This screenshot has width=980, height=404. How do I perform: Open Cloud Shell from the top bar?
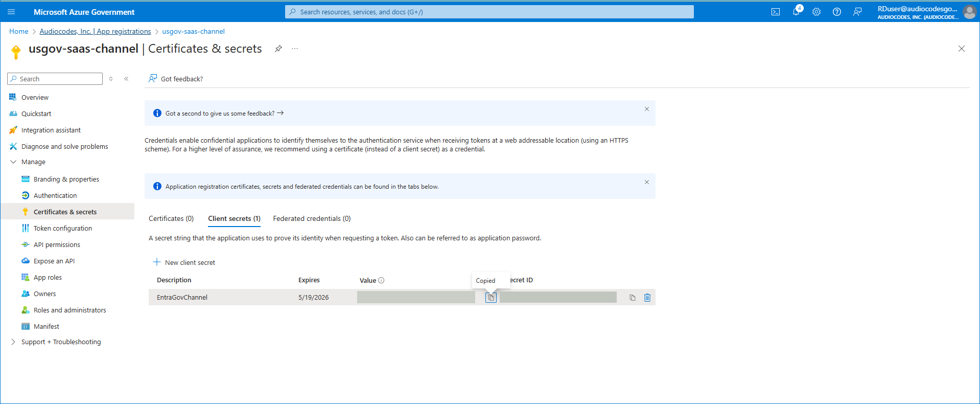pyautogui.click(x=776, y=12)
